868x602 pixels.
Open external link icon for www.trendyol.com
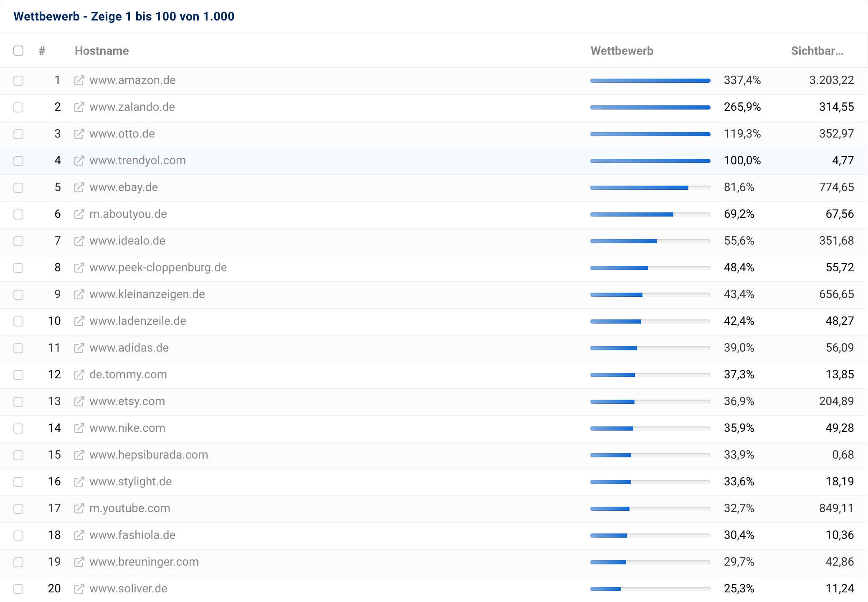(79, 161)
